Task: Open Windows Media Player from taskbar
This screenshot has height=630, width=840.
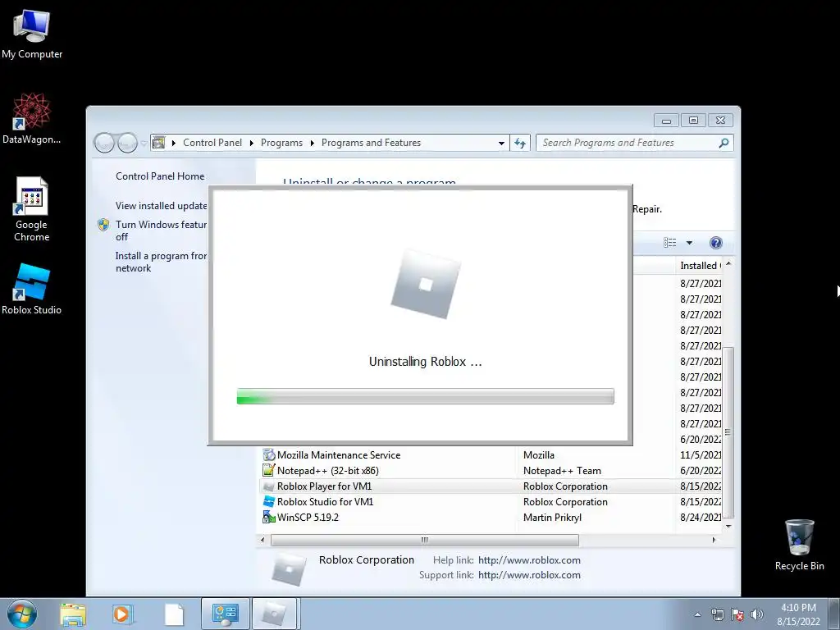Action: click(x=123, y=614)
